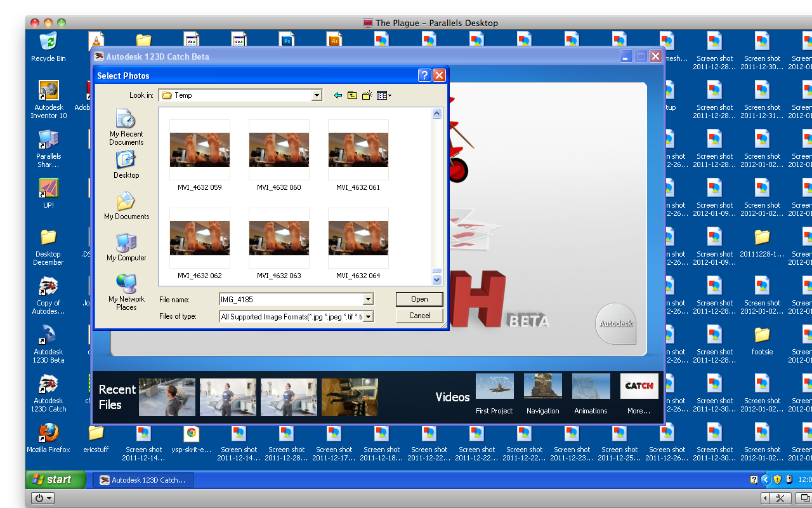Select photo MVI_4632 064
812x508 pixels.
tap(358, 244)
